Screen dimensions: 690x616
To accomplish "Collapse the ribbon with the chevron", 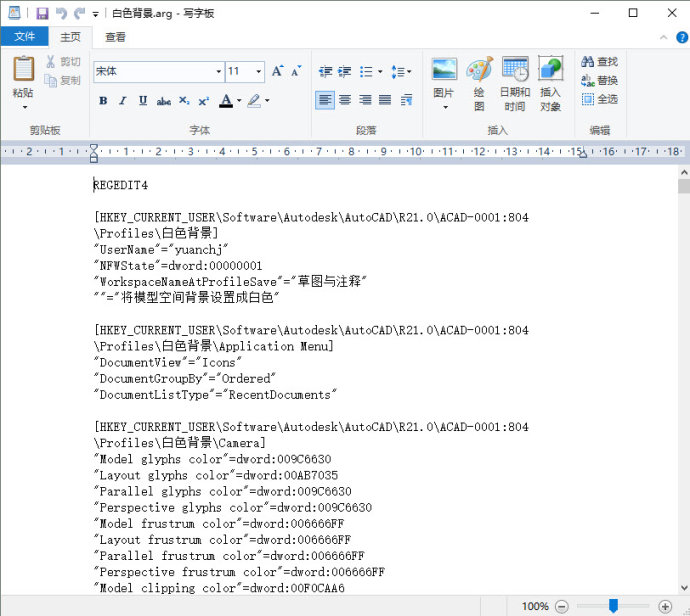I will (x=664, y=38).
